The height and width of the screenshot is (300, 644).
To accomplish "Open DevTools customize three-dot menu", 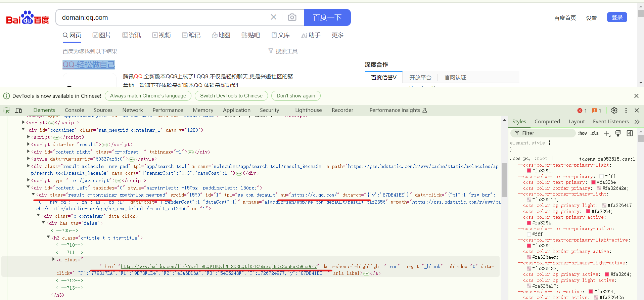I will pos(626,110).
